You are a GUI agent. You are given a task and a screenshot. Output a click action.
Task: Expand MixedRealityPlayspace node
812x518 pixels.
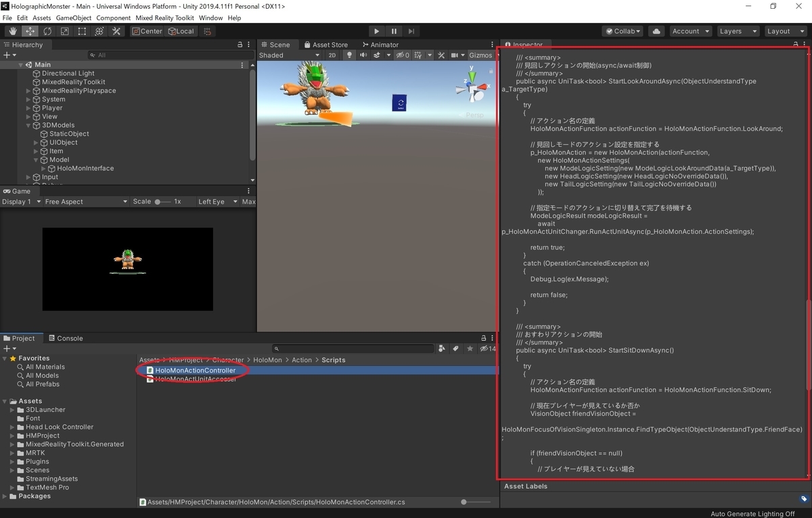(x=28, y=91)
